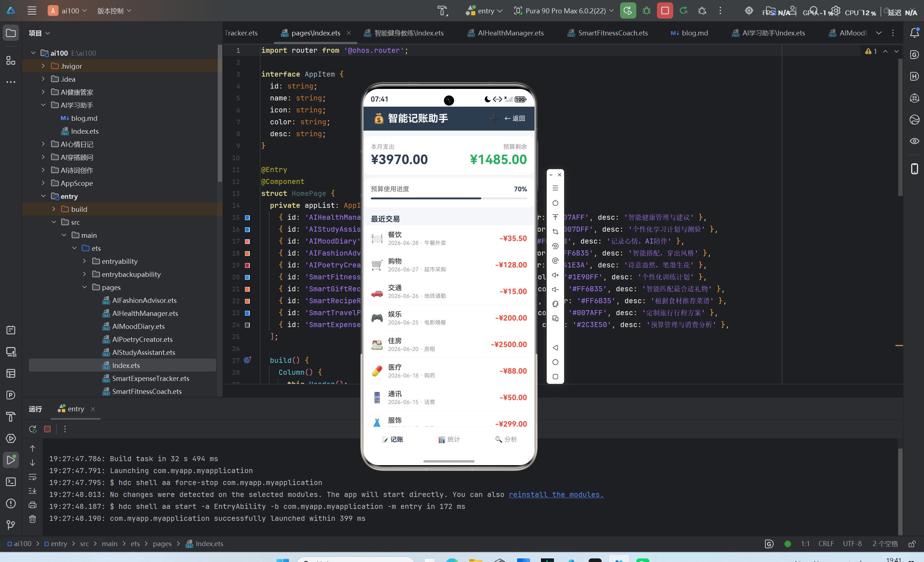Open the main hamburger menu
Viewport: 924px width, 562px height.
(x=32, y=11)
